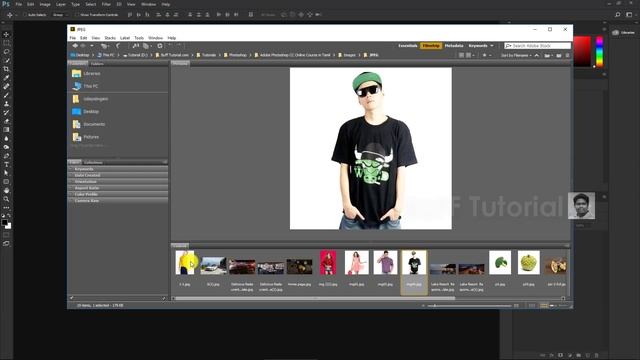Click the thumbnail size slider in Bridge
The image size is (640, 360).
[469, 305]
